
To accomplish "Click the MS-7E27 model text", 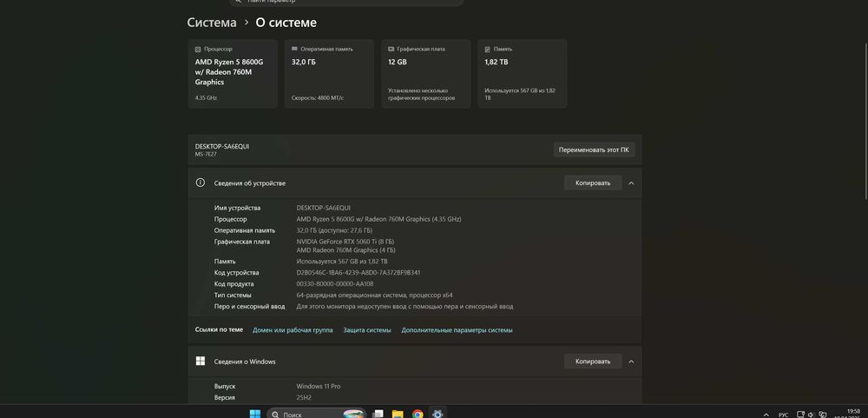I will (x=206, y=154).
